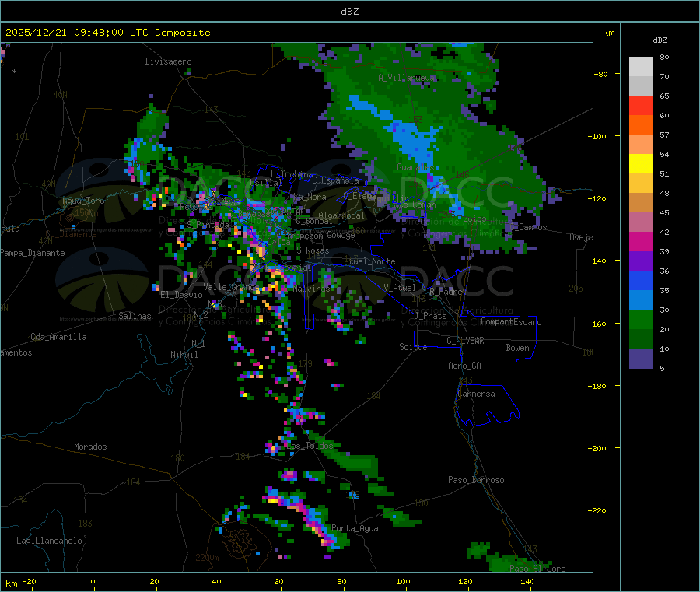Click the A_Villanueva place label
The width and height of the screenshot is (700, 592).
[x=406, y=78]
